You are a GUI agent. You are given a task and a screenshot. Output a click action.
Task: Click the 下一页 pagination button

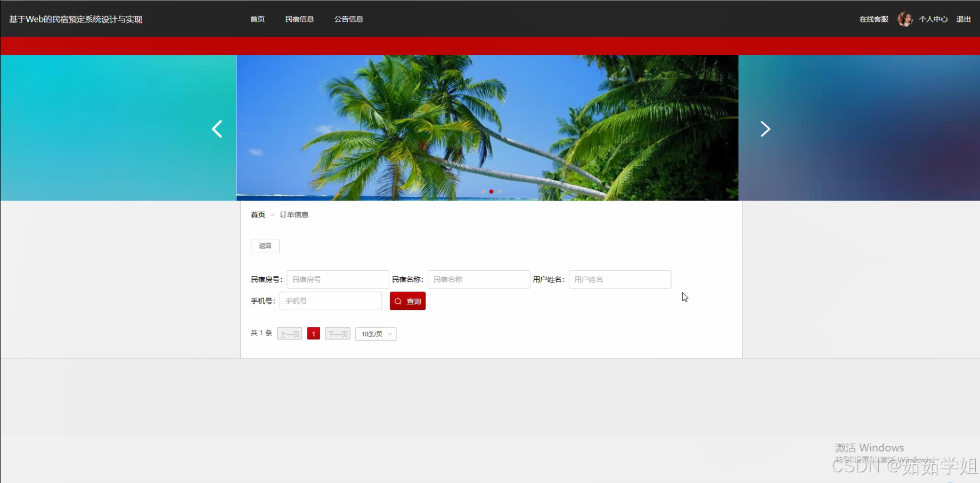point(337,333)
